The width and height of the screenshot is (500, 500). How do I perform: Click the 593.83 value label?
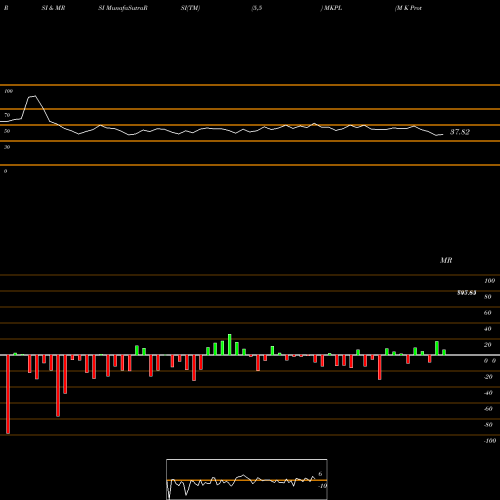pyautogui.click(x=466, y=293)
